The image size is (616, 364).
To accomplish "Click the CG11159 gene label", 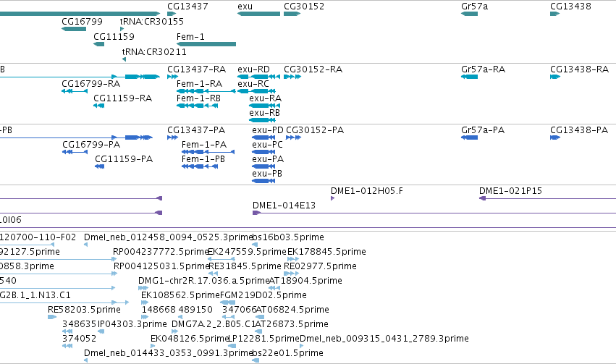I will pyautogui.click(x=114, y=36).
